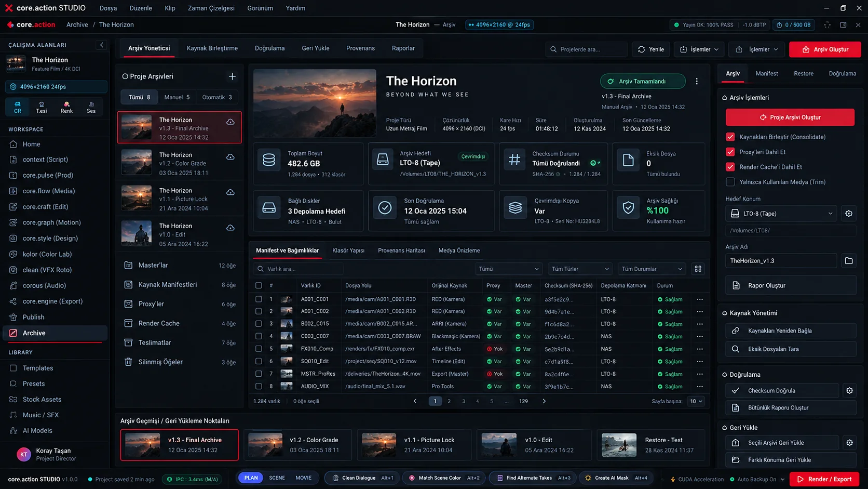Open the Provenans Haritası tab
The height and width of the screenshot is (489, 868).
[401, 250]
